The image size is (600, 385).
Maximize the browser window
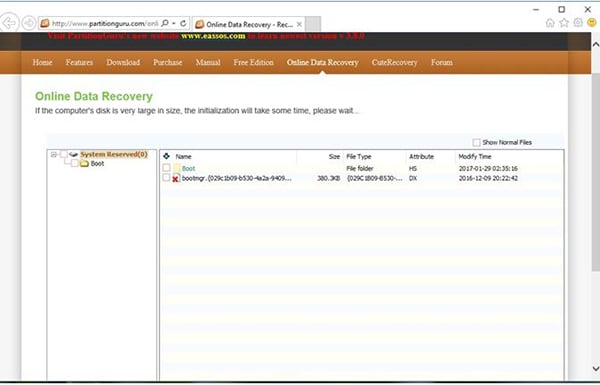coord(561,9)
